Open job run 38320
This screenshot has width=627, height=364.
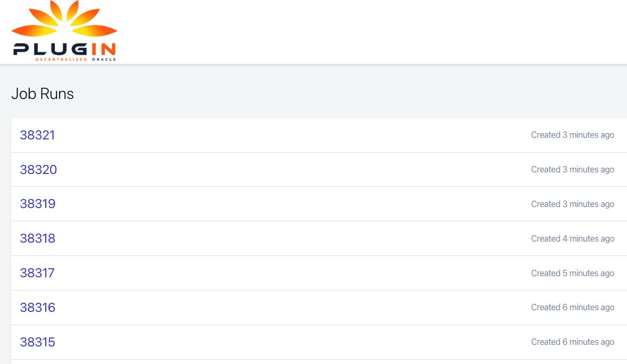click(x=38, y=170)
